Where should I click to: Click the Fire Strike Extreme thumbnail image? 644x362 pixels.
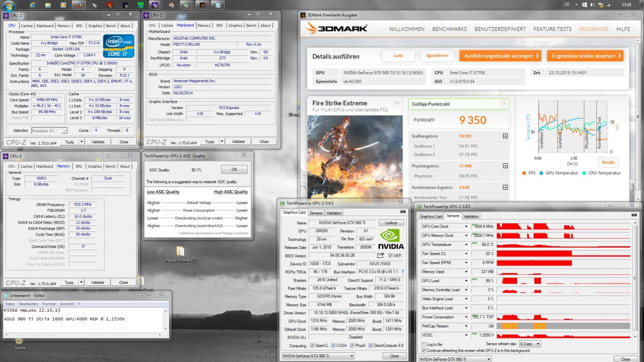(x=355, y=156)
